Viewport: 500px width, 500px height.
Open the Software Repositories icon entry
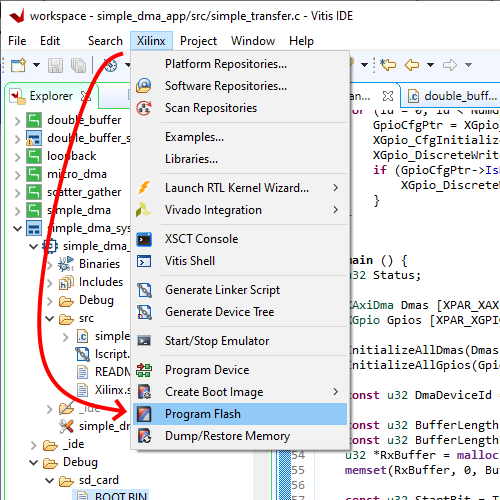(144, 86)
